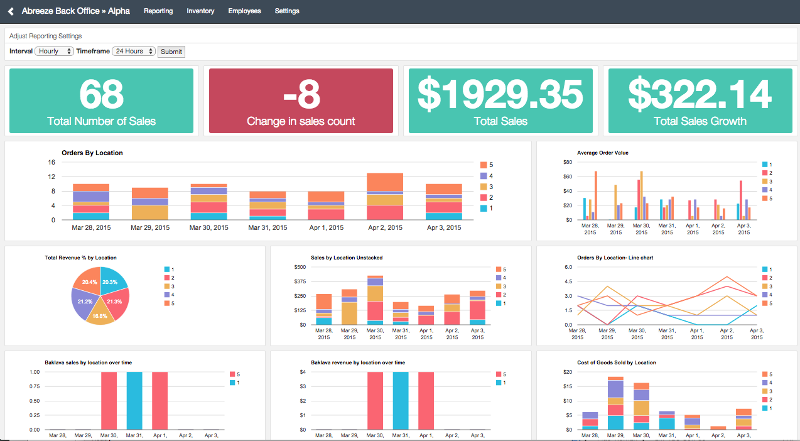The height and width of the screenshot is (441, 800).
Task: Click the red Change in sales count card
Action: click(x=301, y=101)
